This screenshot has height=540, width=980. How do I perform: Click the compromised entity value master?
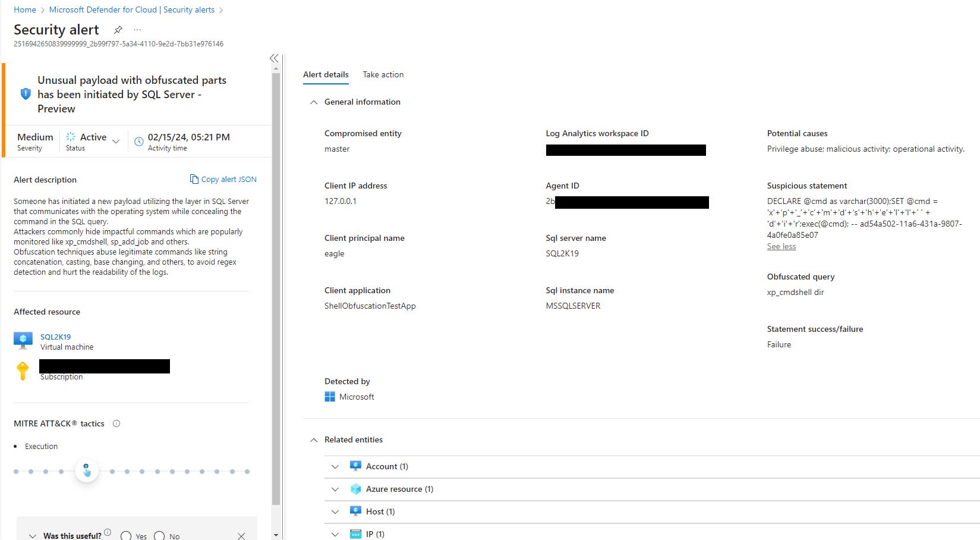click(x=337, y=149)
